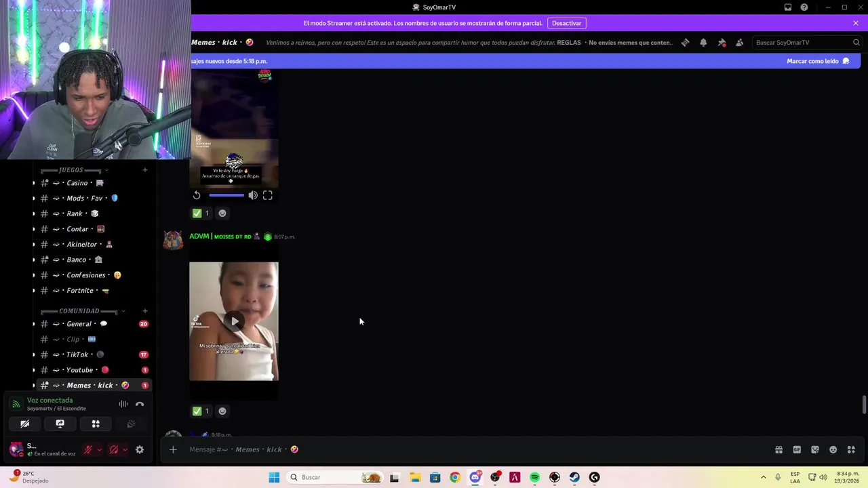Screen dimensions: 868x488
Task: Open the apps launcher in message bar
Action: (x=851, y=449)
